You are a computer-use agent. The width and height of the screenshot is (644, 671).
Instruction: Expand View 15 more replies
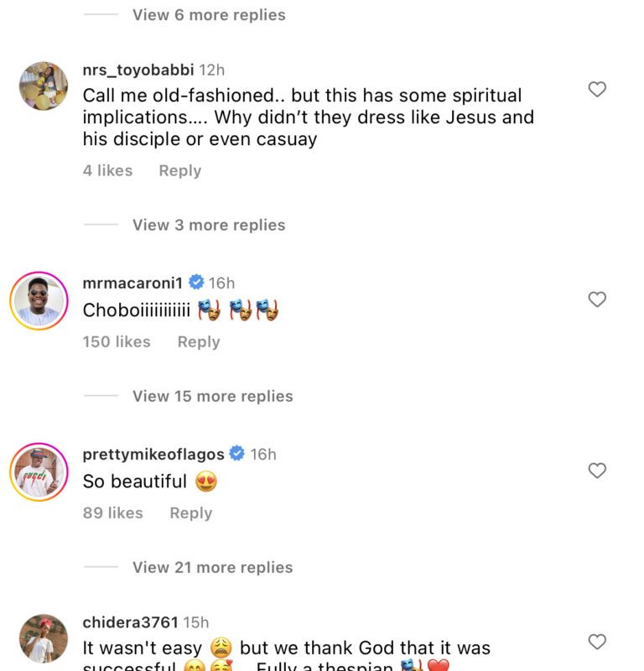[212, 396]
